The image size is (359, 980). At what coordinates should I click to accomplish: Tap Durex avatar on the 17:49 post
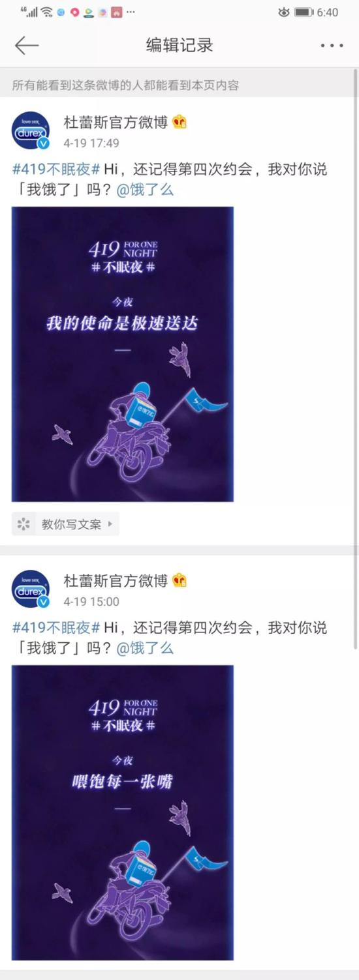(31, 131)
